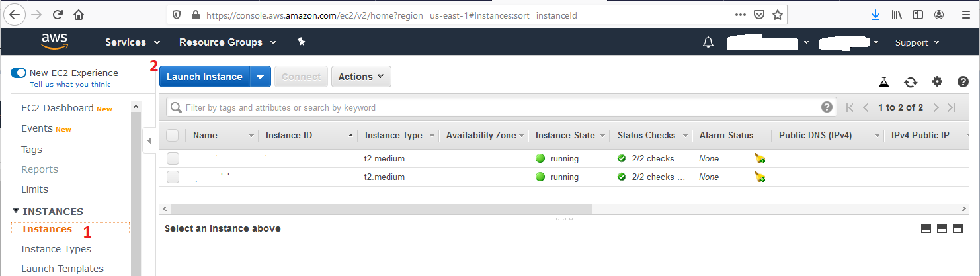Go to the browser home icon

pyautogui.click(x=79, y=14)
